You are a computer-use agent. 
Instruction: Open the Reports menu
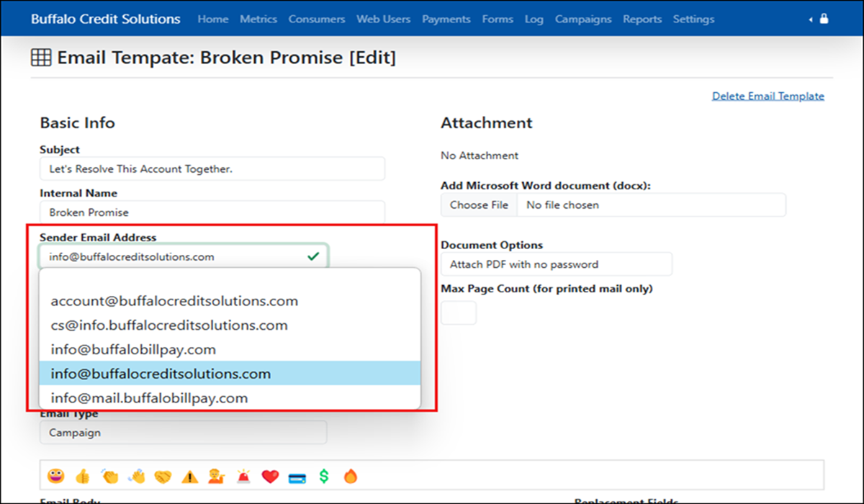642,19
